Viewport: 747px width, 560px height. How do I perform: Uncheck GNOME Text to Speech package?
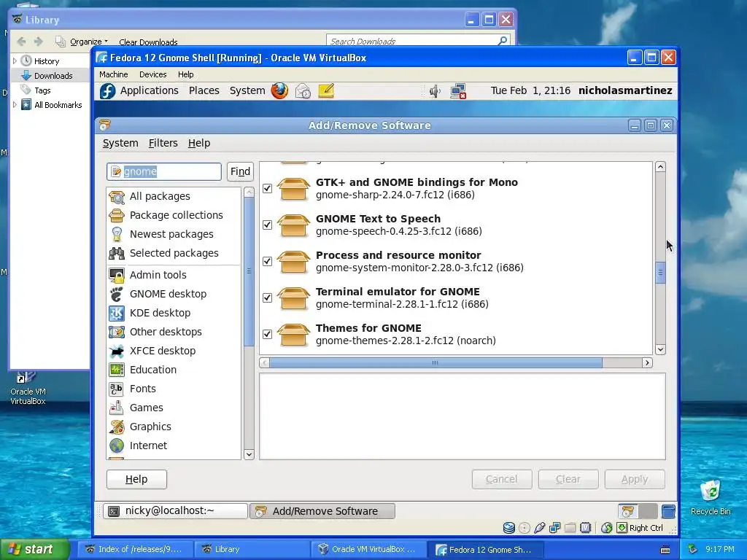click(267, 225)
